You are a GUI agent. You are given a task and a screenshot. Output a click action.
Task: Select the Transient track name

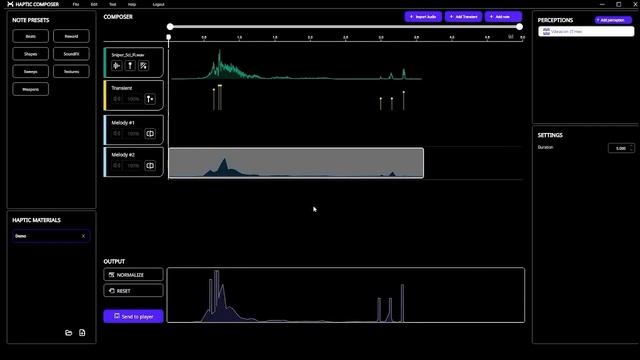(x=122, y=88)
